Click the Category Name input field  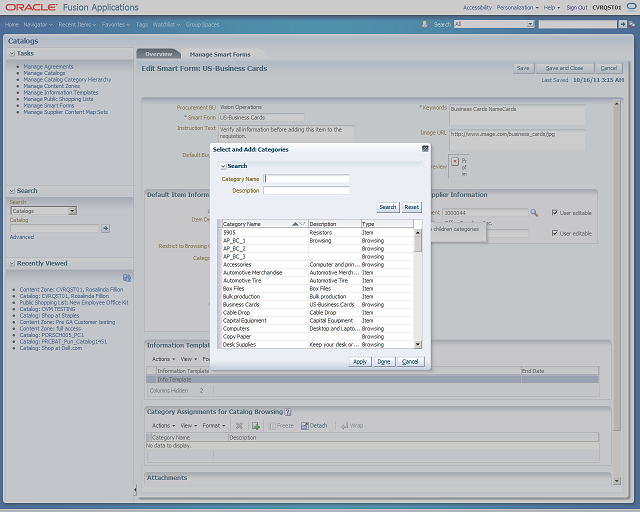306,179
